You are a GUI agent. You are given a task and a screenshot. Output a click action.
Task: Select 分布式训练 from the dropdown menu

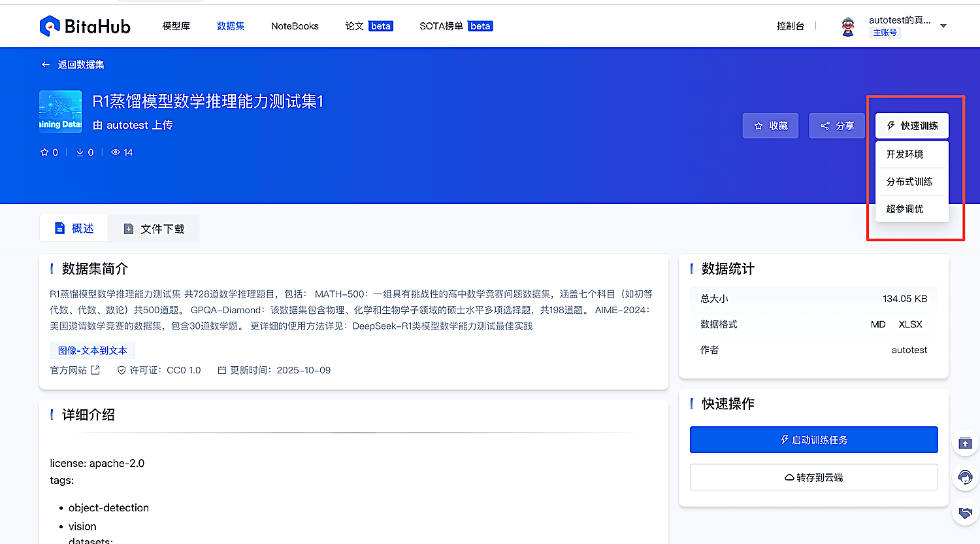tap(912, 182)
